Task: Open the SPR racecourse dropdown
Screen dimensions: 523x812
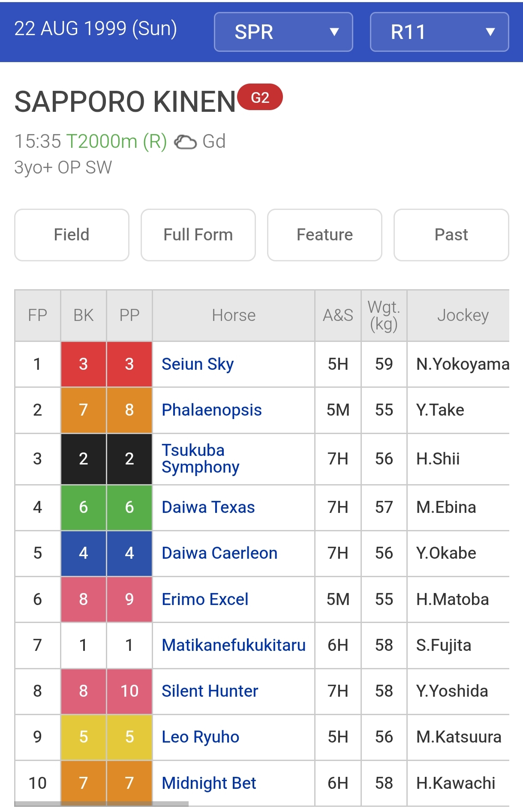Action: pos(283,32)
